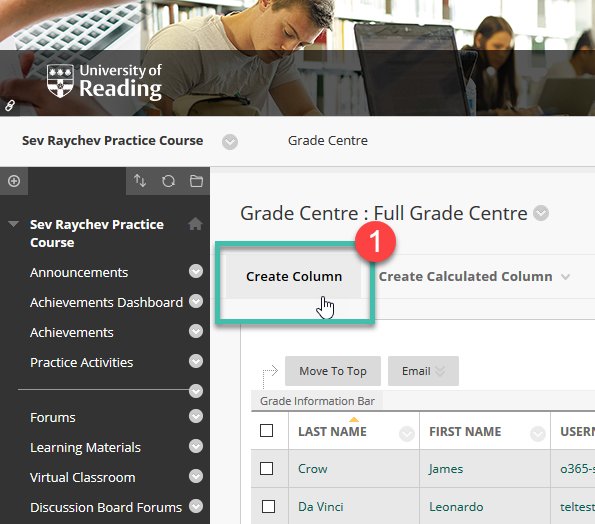Open the folder view icon in sidebar

click(x=196, y=181)
